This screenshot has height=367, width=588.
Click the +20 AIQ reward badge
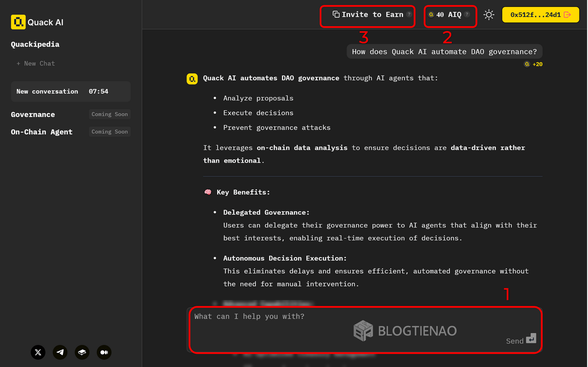[x=533, y=64]
